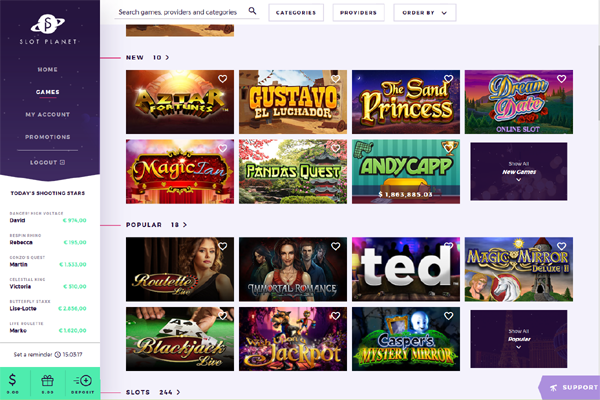600x400 pixels.
Task: Click the Slot Planet logo
Action: [x=48, y=29]
